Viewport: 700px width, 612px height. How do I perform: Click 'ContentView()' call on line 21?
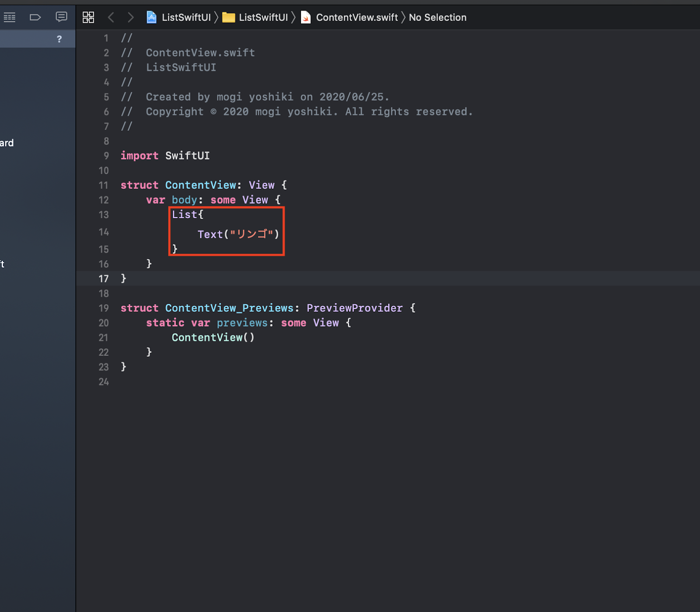point(213,337)
